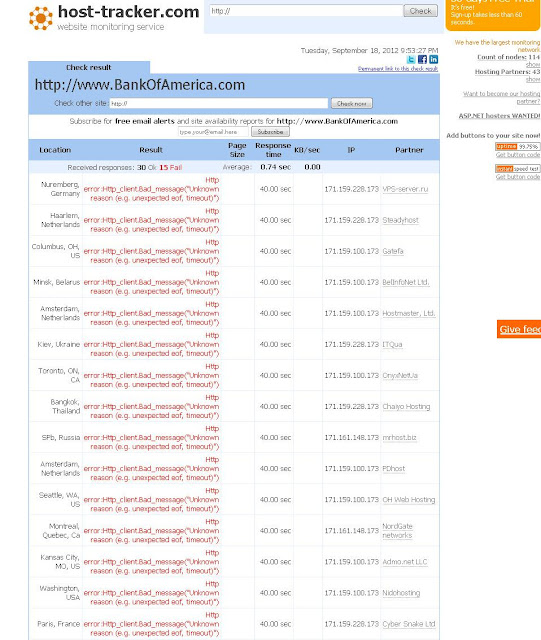The width and height of the screenshot is (541, 640).
Task: Click show link under Count of nodes
Action: [533, 64]
